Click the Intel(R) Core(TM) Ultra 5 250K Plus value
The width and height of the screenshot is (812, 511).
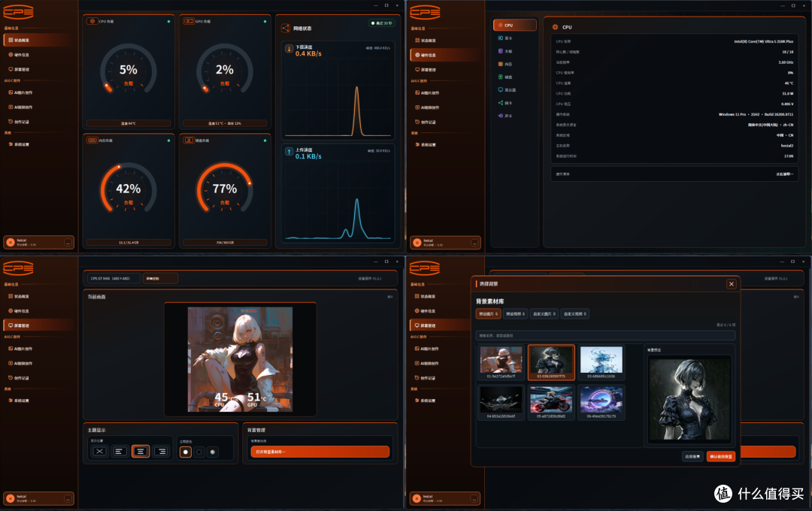point(763,41)
